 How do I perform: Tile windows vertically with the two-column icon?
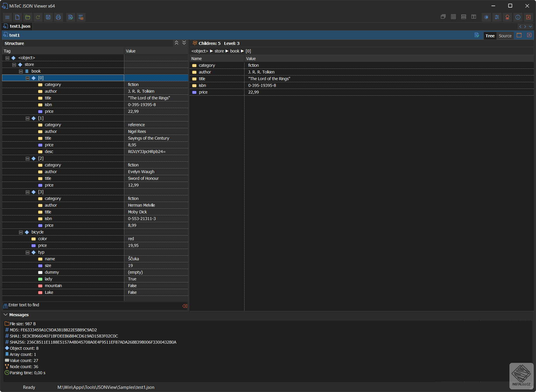pyautogui.click(x=474, y=17)
